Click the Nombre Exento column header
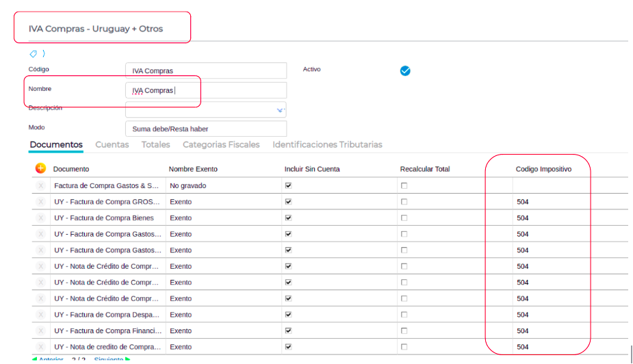Viewport: 633px width, 364px height. 193,169
